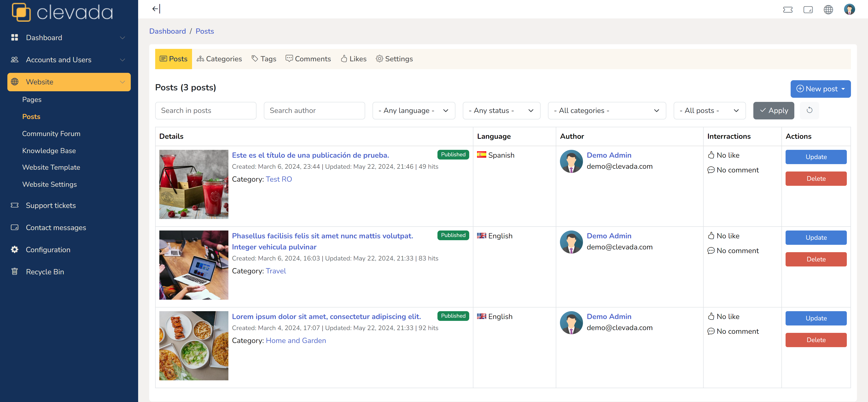Open support tickets icon in top bar

click(x=787, y=9)
